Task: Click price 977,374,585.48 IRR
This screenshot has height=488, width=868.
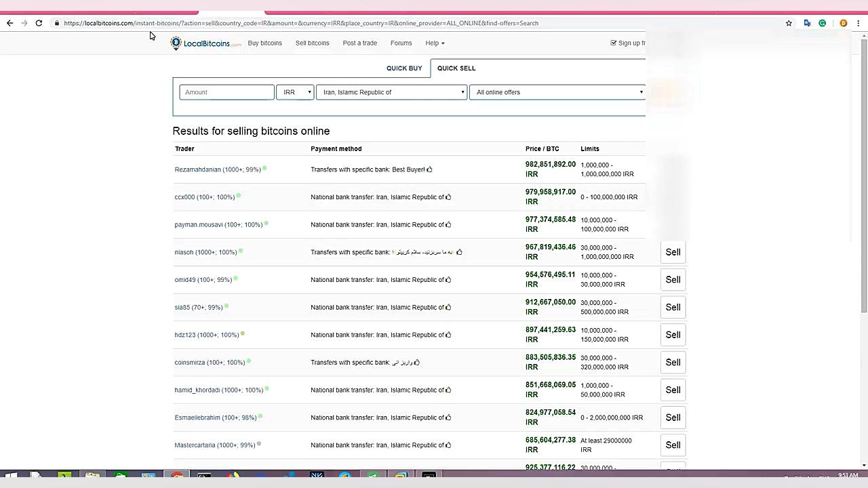Action: tap(551, 224)
